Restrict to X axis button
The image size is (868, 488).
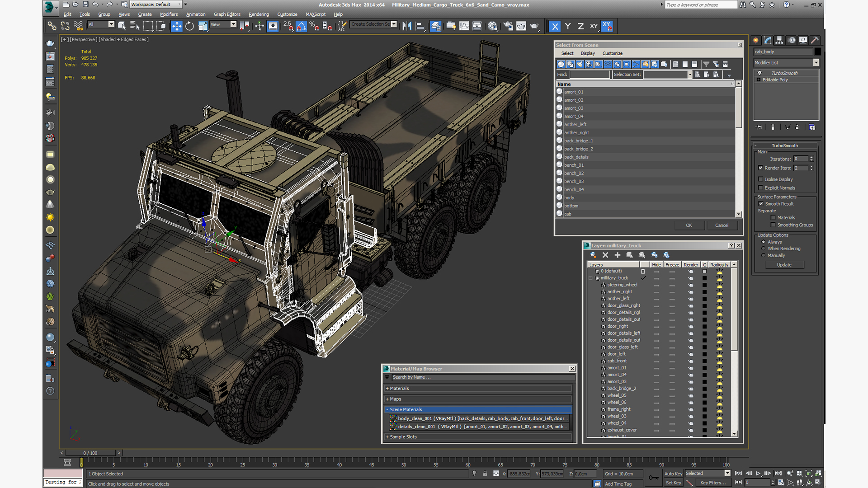tap(555, 26)
